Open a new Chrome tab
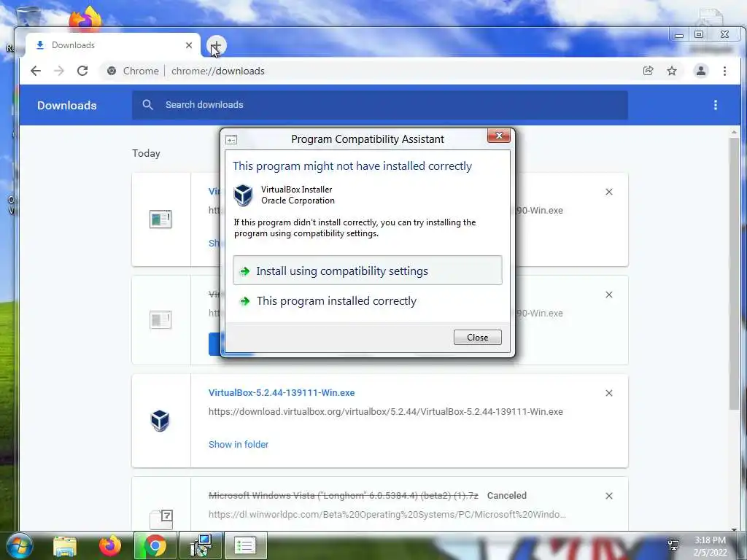 216,46
